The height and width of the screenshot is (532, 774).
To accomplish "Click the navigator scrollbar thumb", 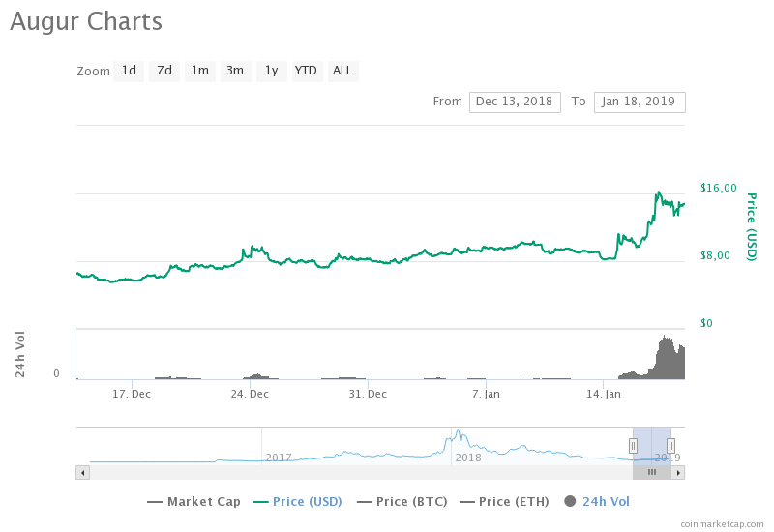I will click(x=652, y=473).
